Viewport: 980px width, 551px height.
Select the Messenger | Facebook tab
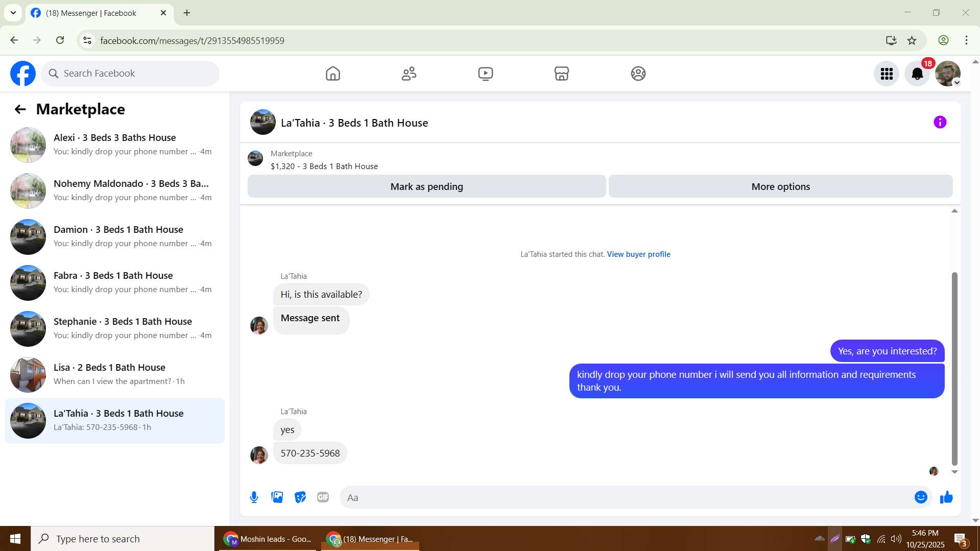pyautogui.click(x=100, y=13)
